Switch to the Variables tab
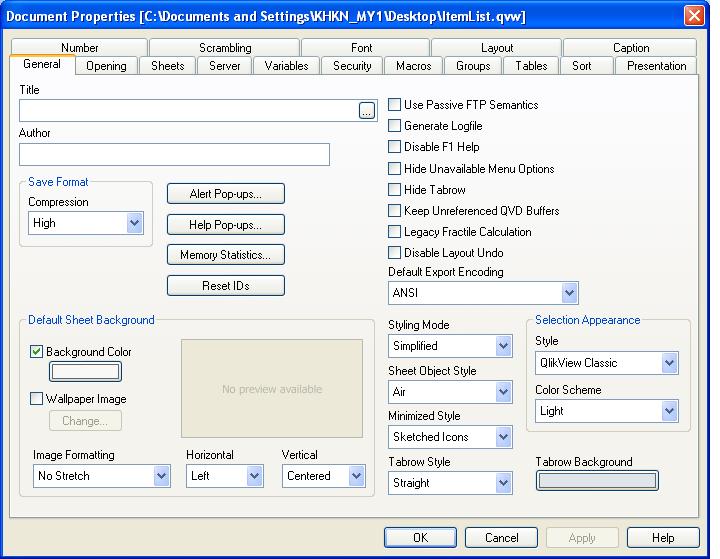This screenshot has height=559, width=720. (287, 66)
